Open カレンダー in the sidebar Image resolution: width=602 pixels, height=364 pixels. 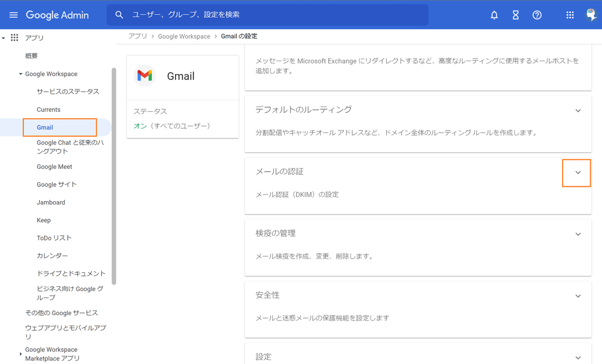click(52, 256)
